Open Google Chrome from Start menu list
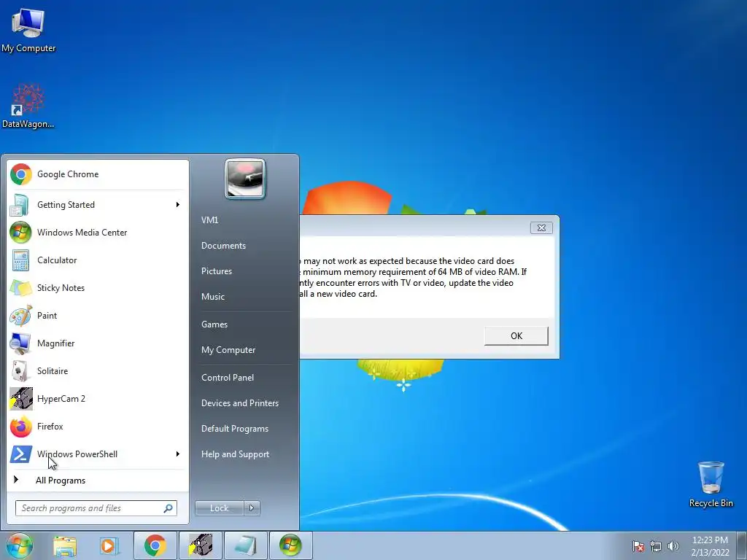Image resolution: width=747 pixels, height=560 pixels. pos(98,174)
